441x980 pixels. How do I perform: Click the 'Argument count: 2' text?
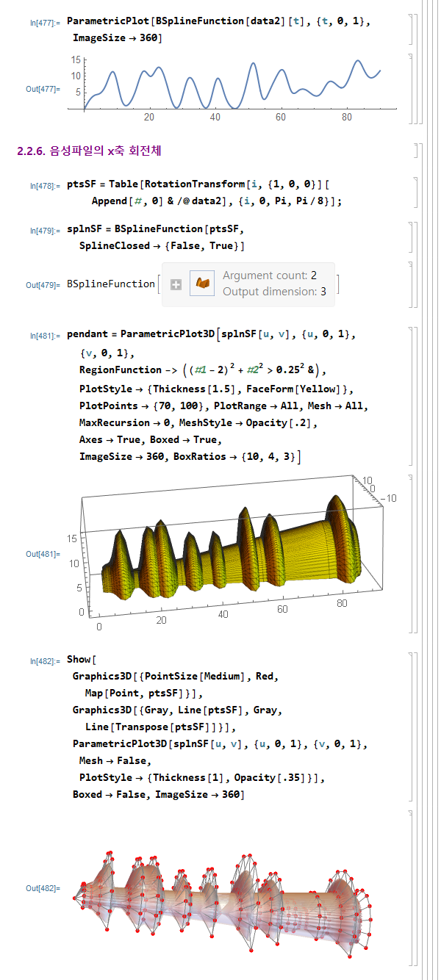pos(270,275)
